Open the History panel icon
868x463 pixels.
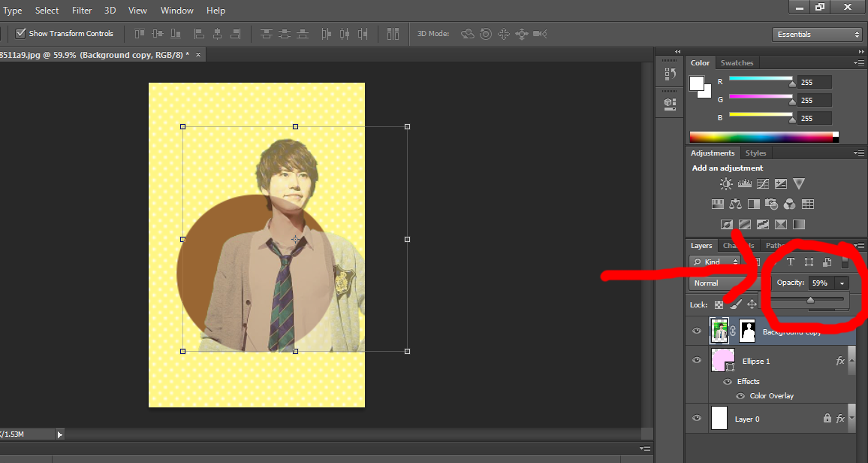click(x=671, y=74)
